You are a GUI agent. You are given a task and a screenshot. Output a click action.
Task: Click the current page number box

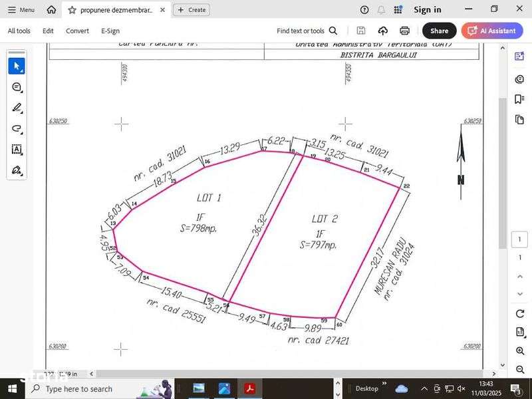click(x=519, y=239)
